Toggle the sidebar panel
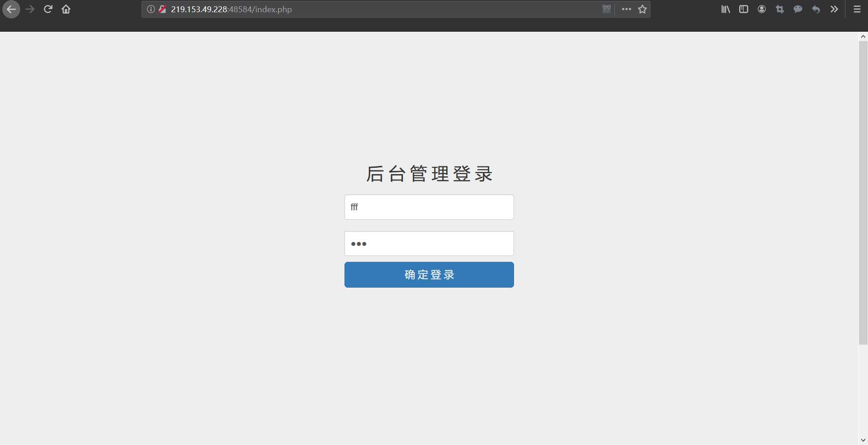Image resolution: width=868 pixels, height=445 pixels. click(743, 9)
